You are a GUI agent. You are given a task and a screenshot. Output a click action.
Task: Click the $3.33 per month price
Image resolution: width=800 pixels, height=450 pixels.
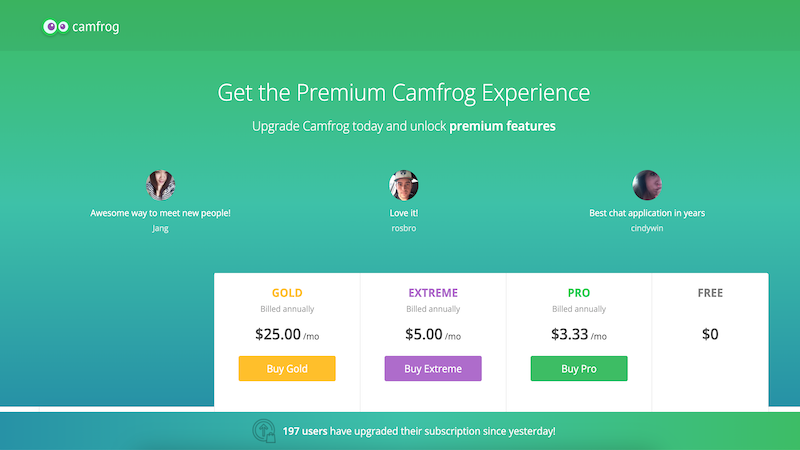pos(579,335)
